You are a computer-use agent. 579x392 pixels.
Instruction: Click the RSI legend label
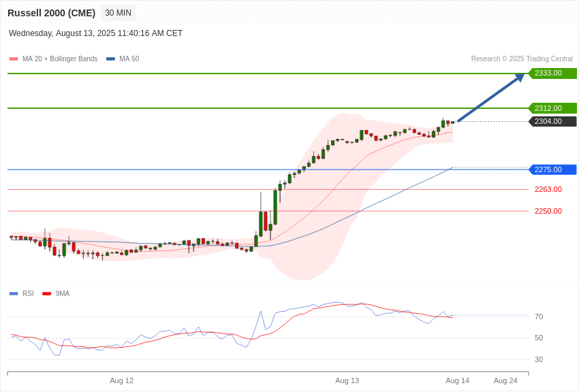coord(28,293)
